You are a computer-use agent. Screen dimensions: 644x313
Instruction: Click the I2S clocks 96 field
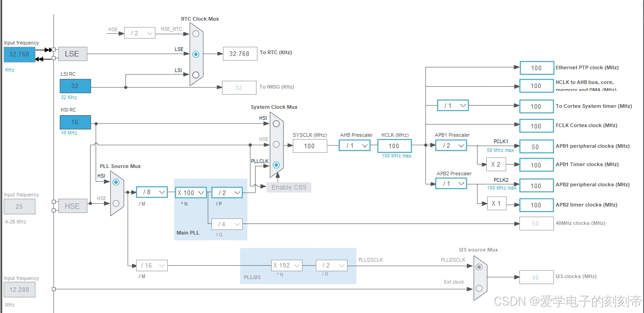pos(536,277)
